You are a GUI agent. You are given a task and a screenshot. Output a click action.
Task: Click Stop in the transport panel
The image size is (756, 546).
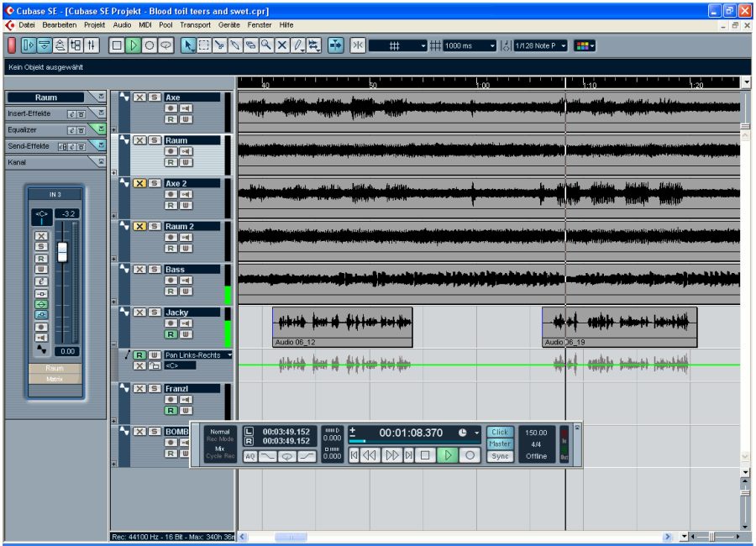point(425,455)
